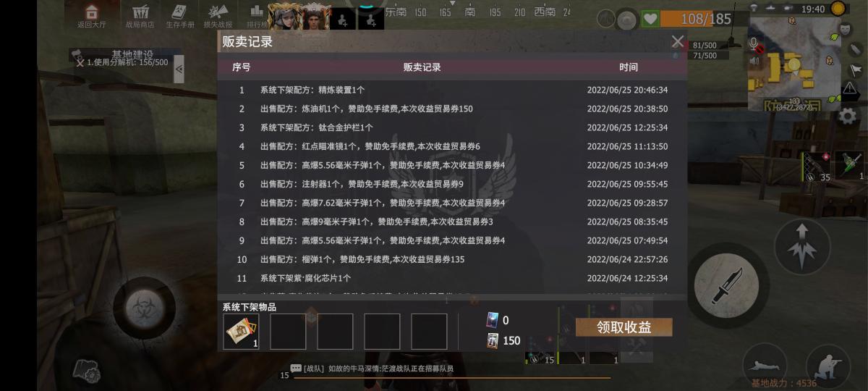Toggle the speaker sound icon

tap(754, 61)
